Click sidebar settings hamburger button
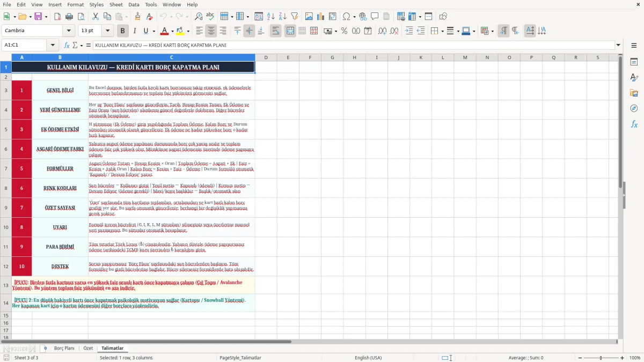Image resolution: width=644 pixels, height=362 pixels. 634,46
